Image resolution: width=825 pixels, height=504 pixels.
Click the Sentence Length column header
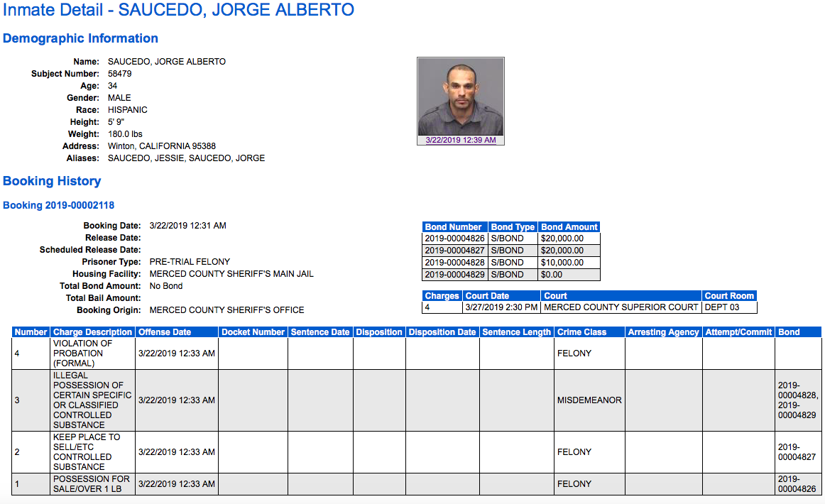click(517, 332)
